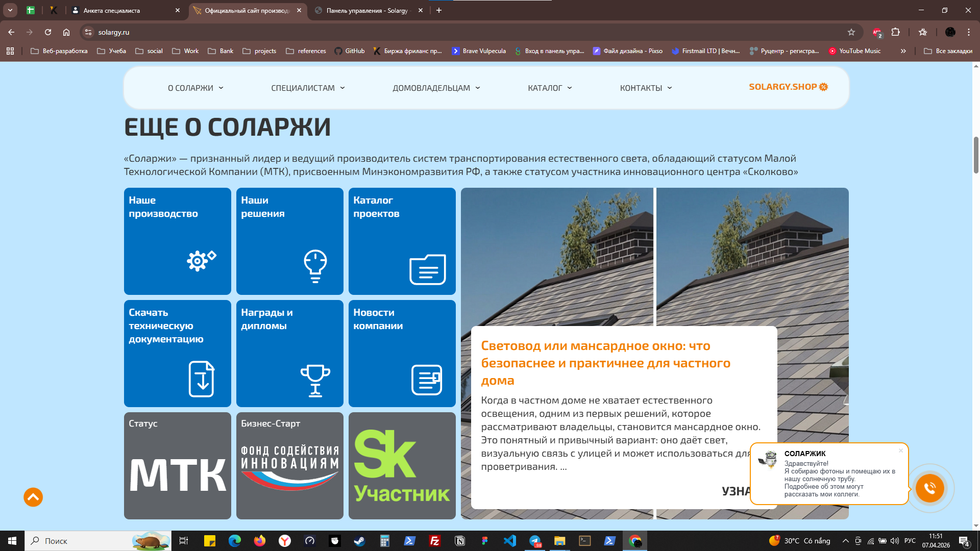Image resolution: width=980 pixels, height=551 pixels.
Task: Open Figma from the taskbar
Action: [x=485, y=541]
